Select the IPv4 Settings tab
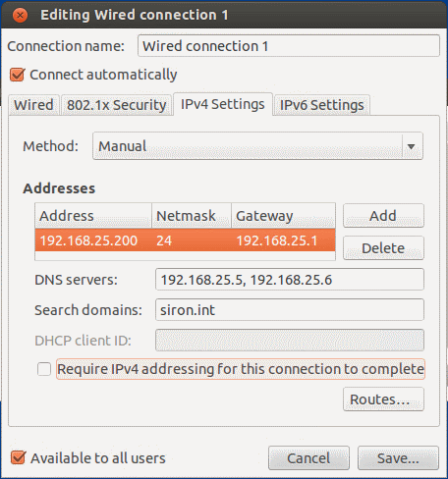Image resolution: width=448 pixels, height=479 pixels. [x=223, y=104]
